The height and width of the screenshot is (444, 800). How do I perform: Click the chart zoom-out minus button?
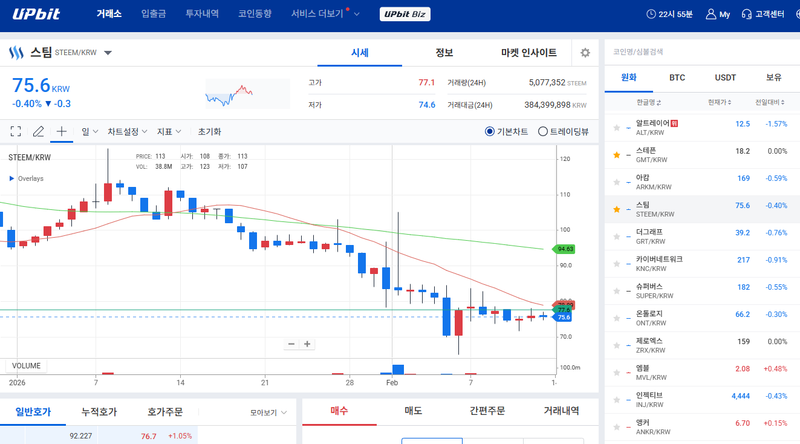click(291, 344)
